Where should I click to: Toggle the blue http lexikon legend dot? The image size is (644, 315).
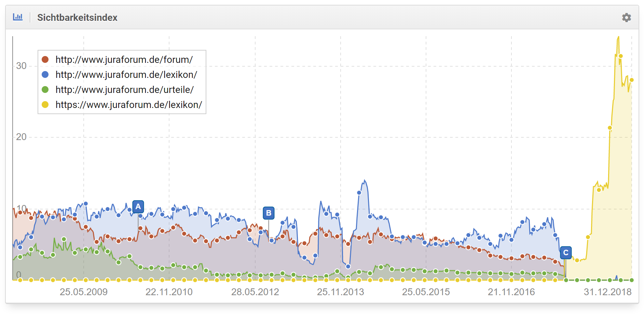pyautogui.click(x=45, y=74)
